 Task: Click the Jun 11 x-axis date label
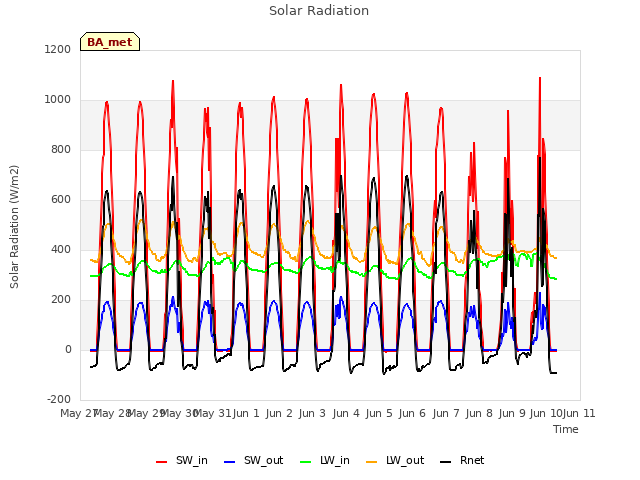coord(579,413)
